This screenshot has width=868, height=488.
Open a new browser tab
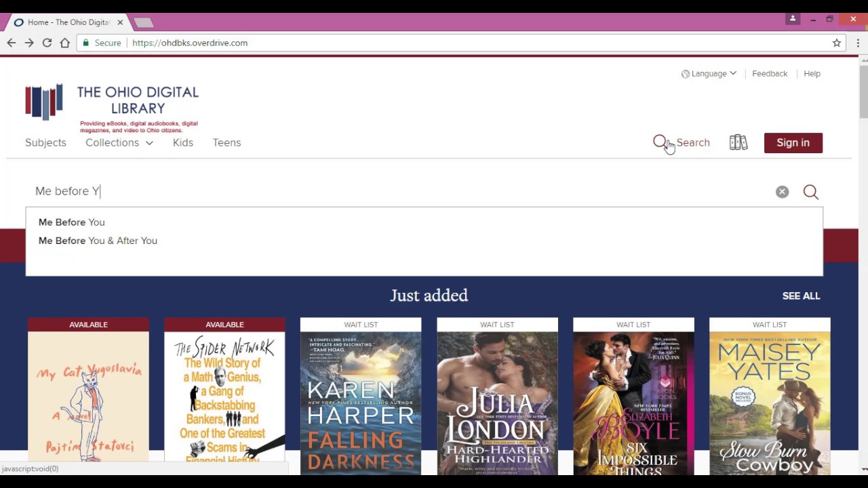click(143, 23)
